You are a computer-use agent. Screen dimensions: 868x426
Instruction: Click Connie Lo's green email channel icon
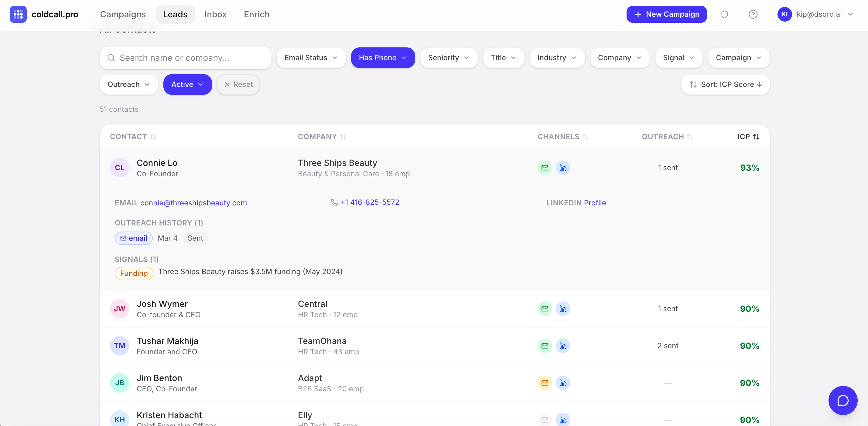[545, 167]
